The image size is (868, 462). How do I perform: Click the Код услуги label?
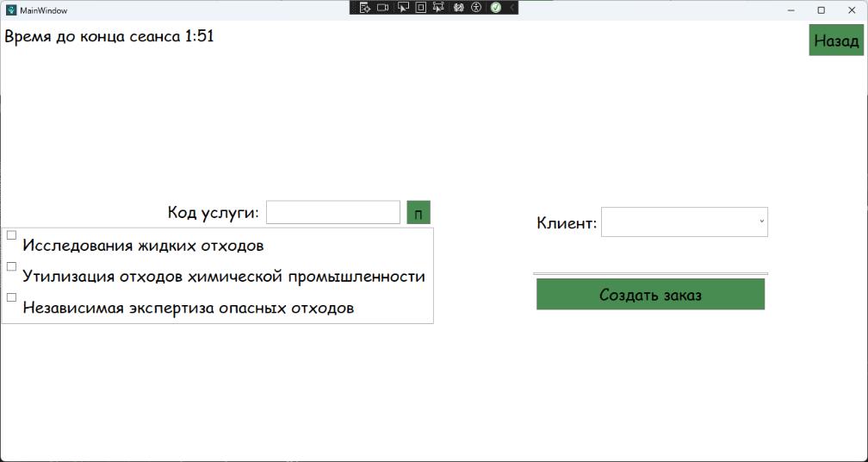pyautogui.click(x=214, y=213)
